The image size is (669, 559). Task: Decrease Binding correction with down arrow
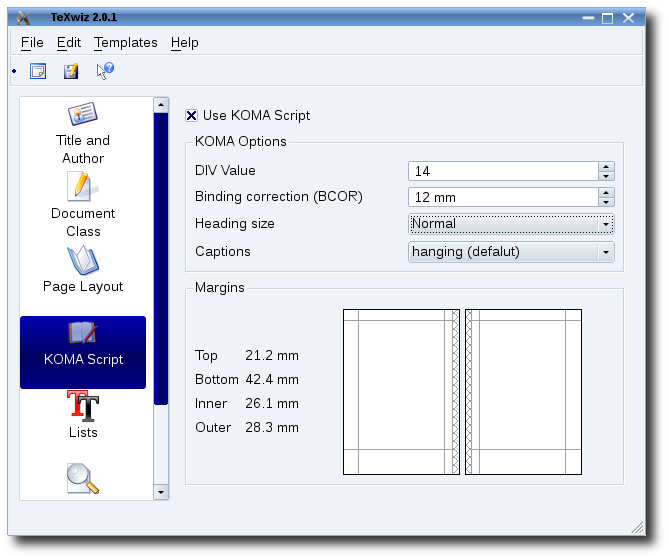606,202
